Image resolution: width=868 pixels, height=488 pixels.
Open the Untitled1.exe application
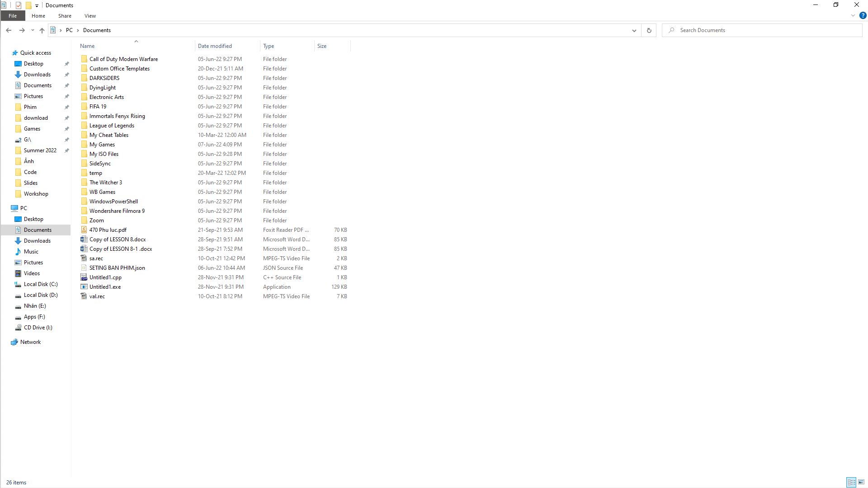coord(105,286)
